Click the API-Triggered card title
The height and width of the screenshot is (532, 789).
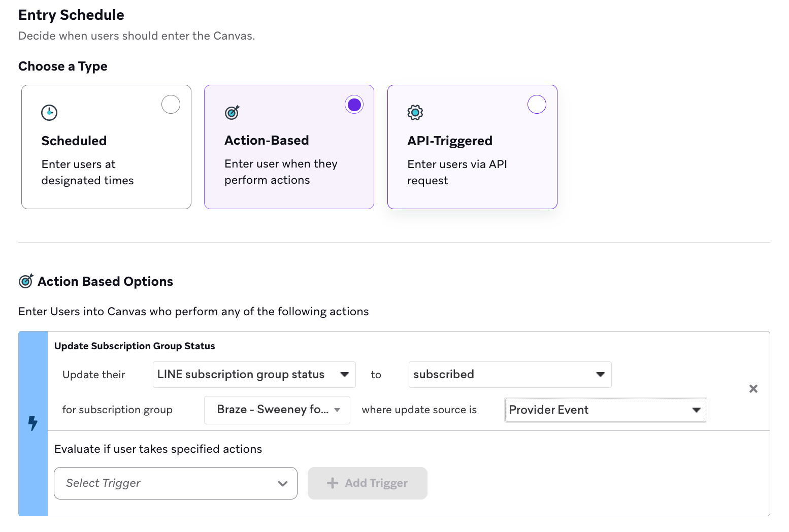[x=450, y=141]
